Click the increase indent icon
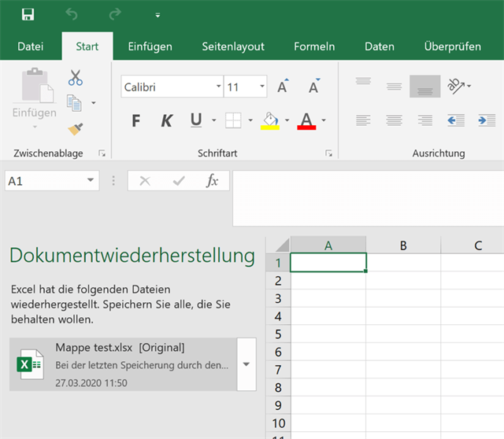 487,120
